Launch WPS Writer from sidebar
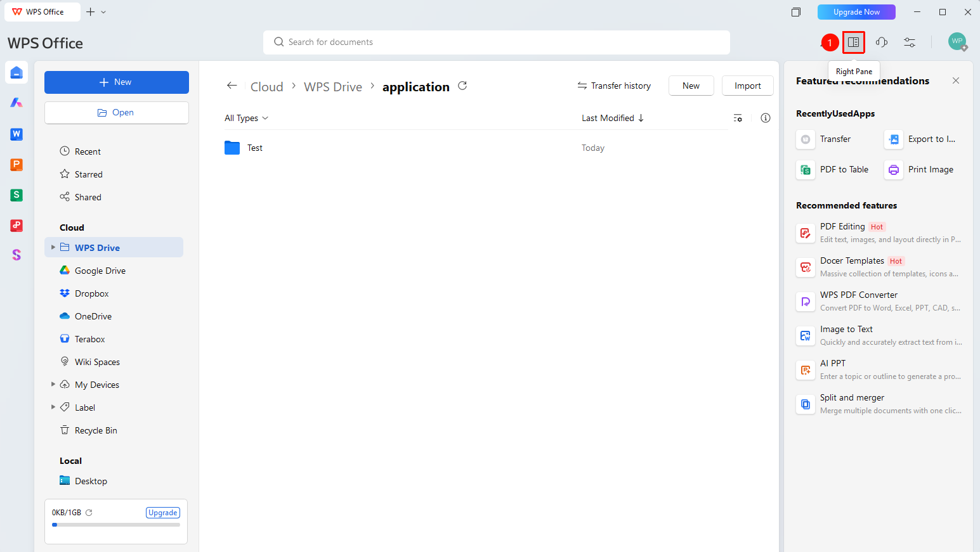 click(x=16, y=134)
